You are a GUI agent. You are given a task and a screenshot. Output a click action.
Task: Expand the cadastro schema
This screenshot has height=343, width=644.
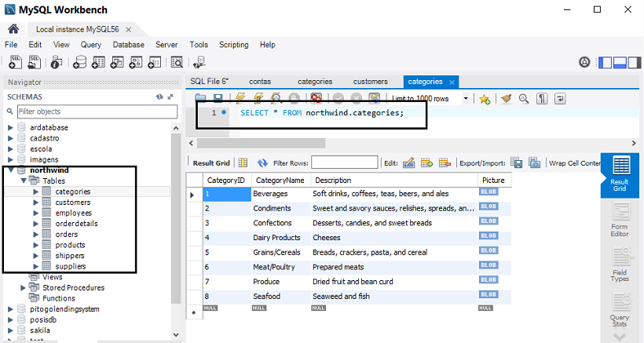pyautogui.click(x=11, y=138)
